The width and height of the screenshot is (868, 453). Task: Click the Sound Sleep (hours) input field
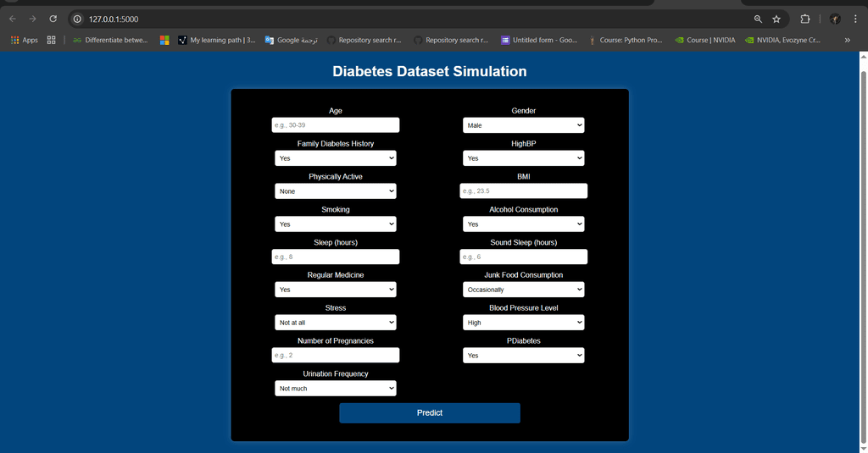[x=524, y=257]
